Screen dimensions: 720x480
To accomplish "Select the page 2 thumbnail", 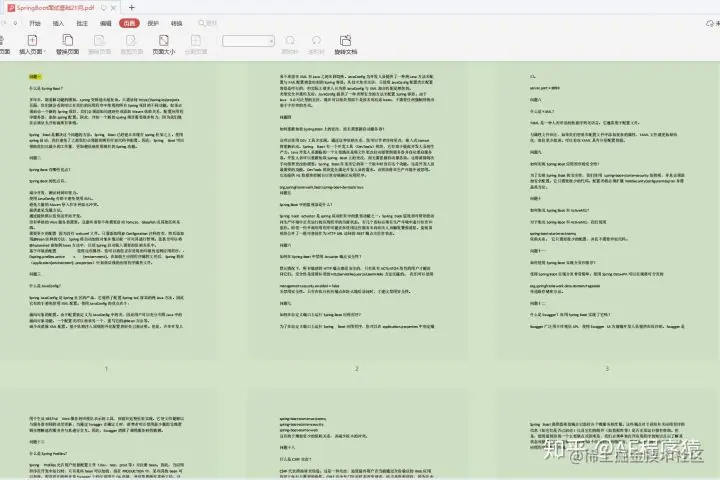I will click(357, 210).
